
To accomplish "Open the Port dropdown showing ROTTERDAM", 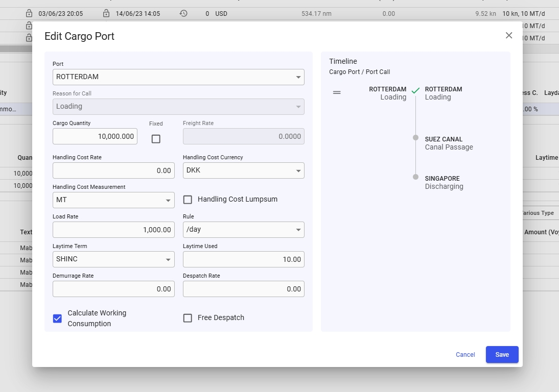I will click(178, 77).
